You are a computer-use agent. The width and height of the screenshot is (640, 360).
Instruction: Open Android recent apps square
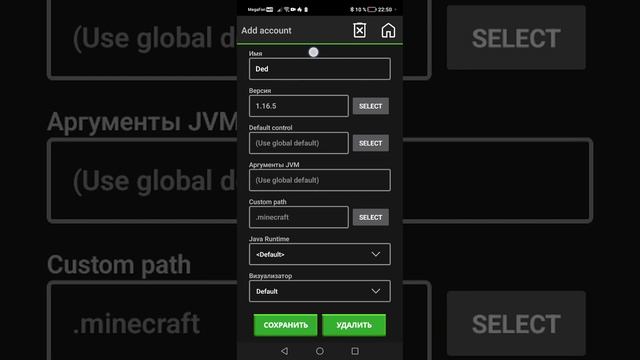355,351
